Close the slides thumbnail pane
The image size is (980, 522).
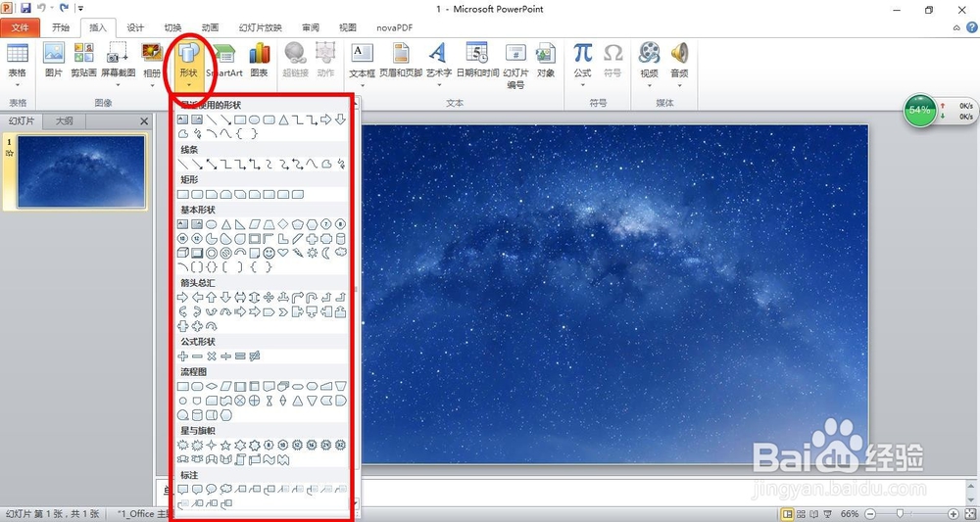(x=144, y=121)
